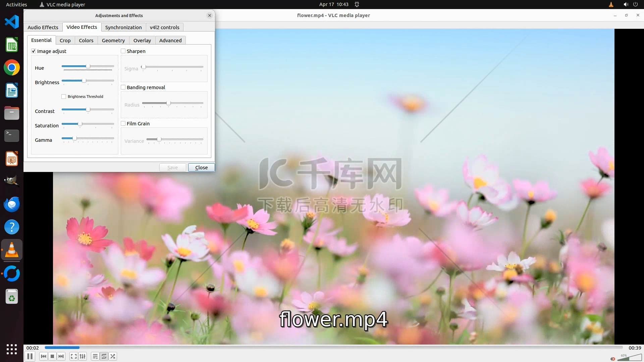Open the Colors sub-tab

(x=86, y=40)
